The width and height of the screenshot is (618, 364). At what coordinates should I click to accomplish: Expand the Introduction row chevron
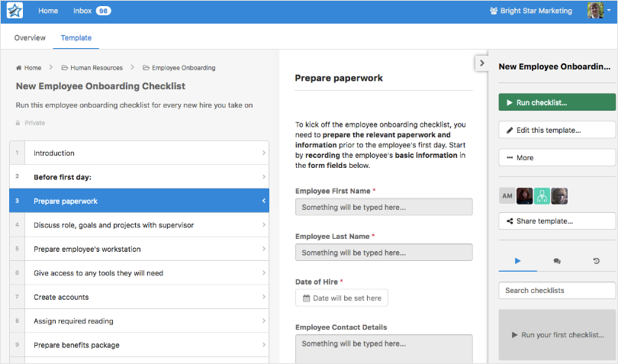264,153
